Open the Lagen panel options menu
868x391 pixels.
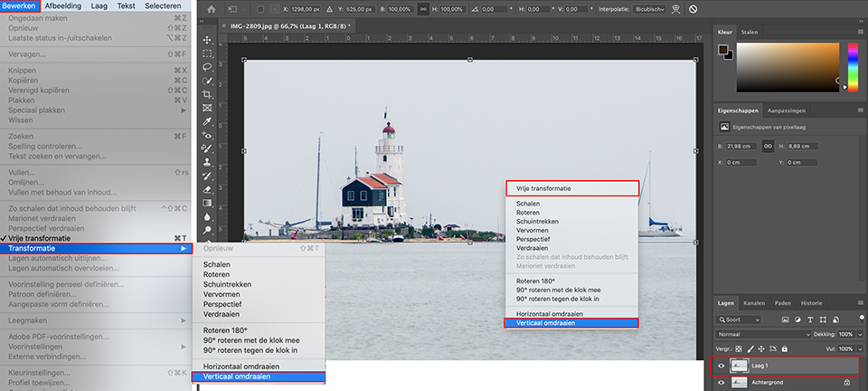860,303
